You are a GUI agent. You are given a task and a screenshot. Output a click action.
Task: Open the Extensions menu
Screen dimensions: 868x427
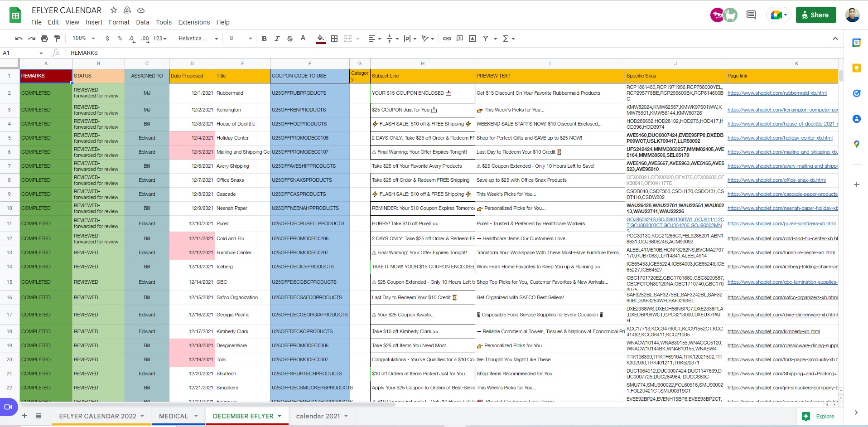pyautogui.click(x=194, y=22)
